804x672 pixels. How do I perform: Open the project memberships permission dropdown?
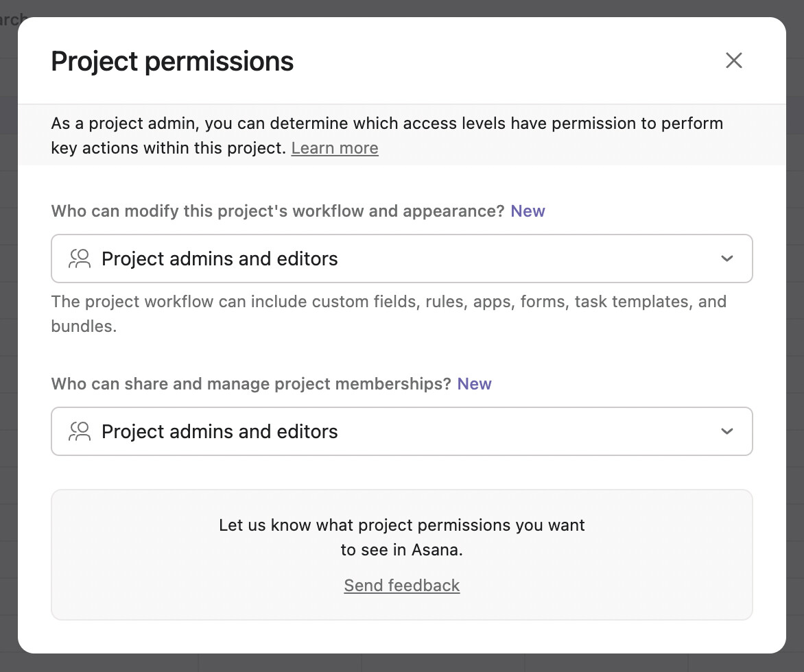tap(402, 431)
